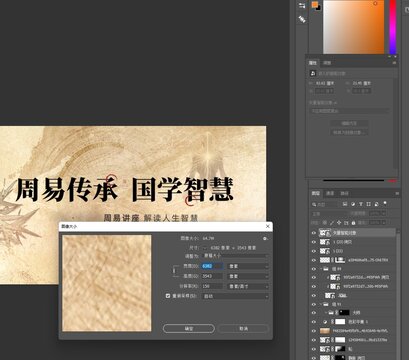This screenshot has height=360, width=409.
Task: Click the Image Size preview thumbnail
Action: [107, 283]
